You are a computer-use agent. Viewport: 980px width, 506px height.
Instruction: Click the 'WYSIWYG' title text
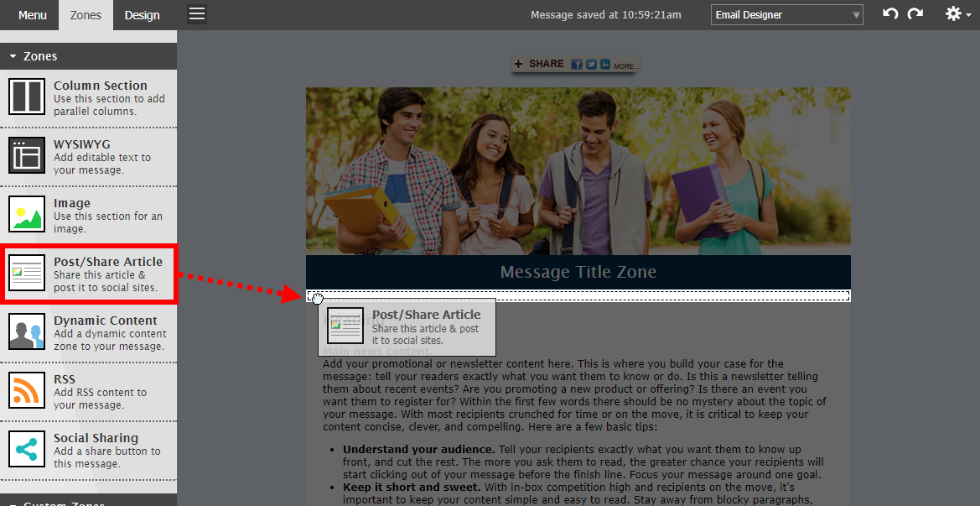(x=82, y=144)
